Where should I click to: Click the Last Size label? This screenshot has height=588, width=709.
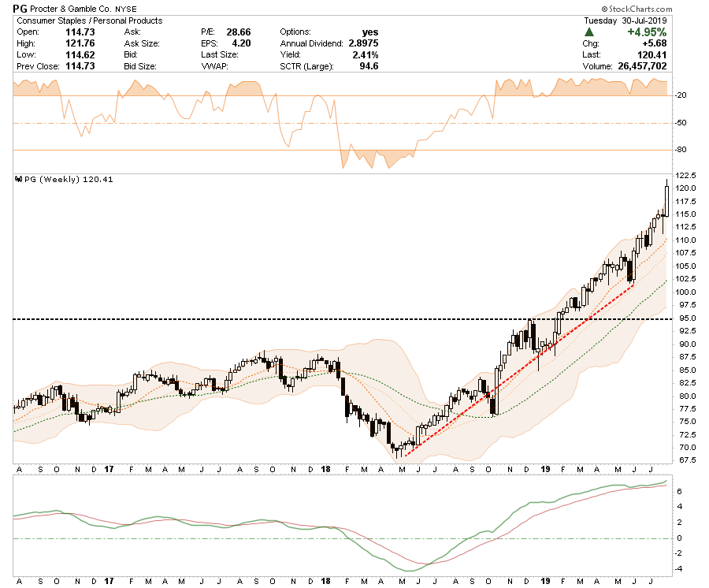tap(220, 54)
